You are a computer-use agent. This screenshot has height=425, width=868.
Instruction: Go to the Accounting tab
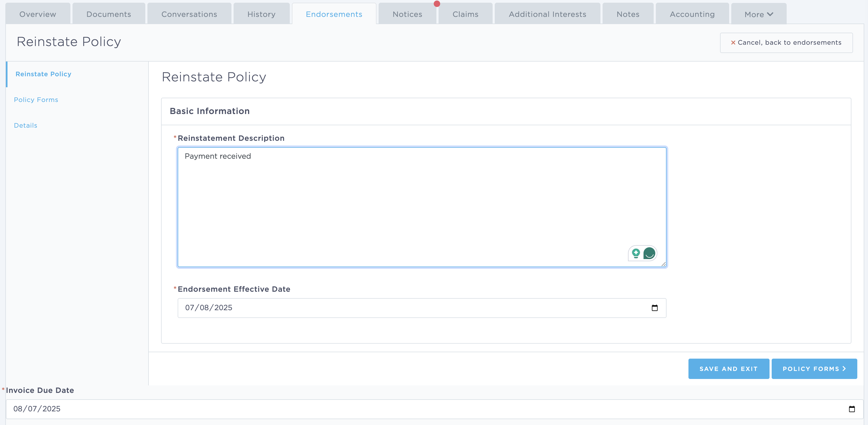pyautogui.click(x=692, y=14)
